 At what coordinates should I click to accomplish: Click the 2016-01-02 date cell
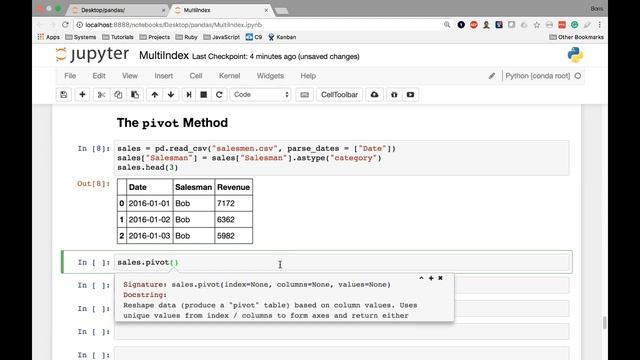point(149,220)
